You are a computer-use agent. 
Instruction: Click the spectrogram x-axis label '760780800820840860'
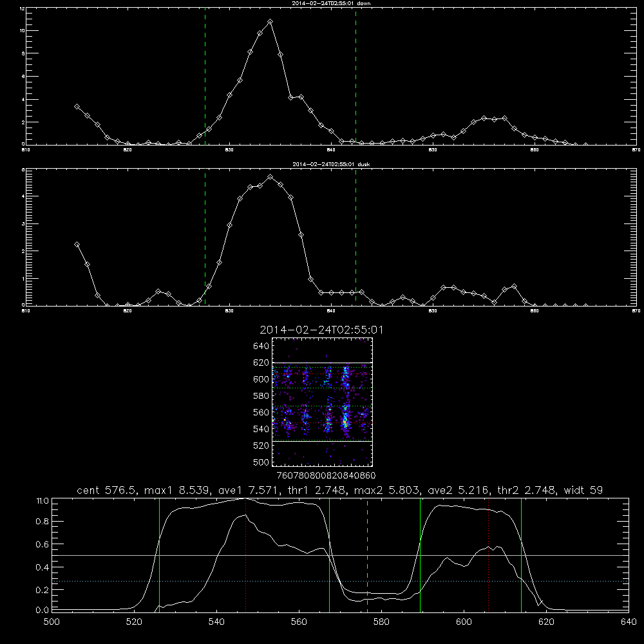pyautogui.click(x=327, y=475)
